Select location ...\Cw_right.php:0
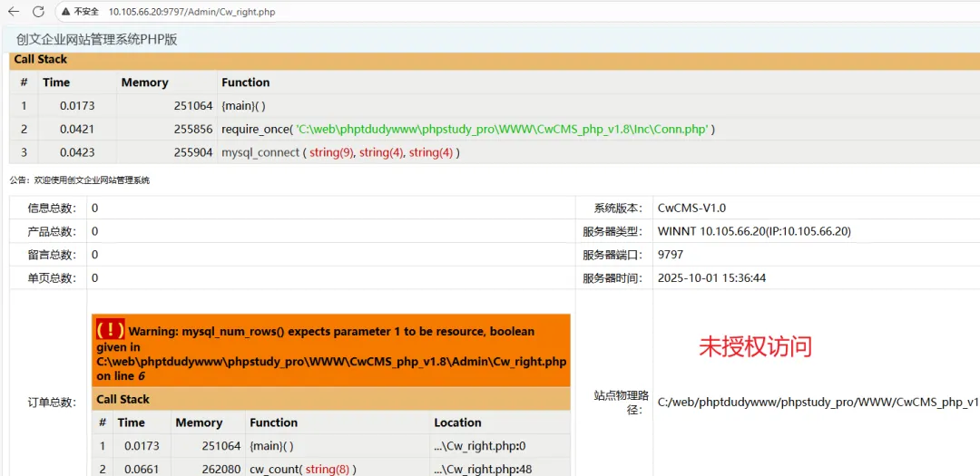 pos(480,446)
